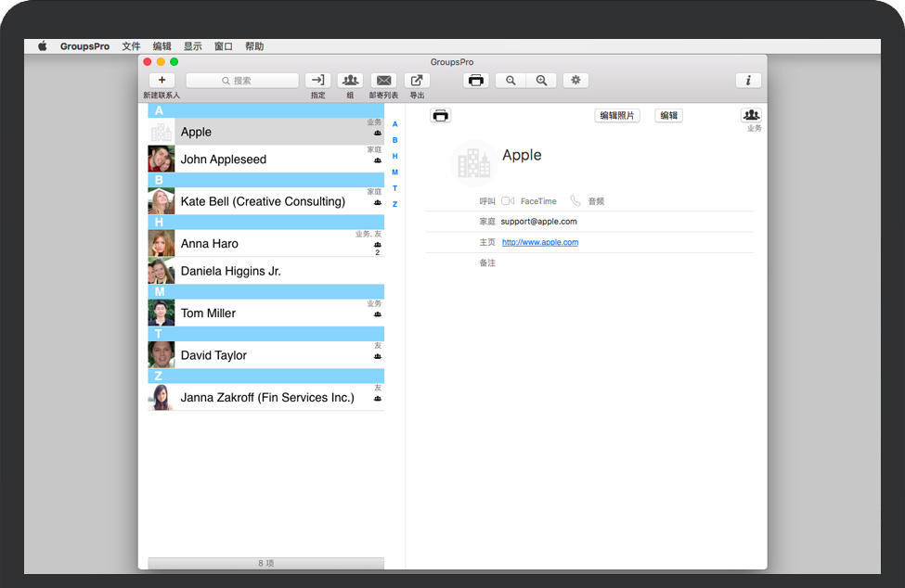Image resolution: width=905 pixels, height=588 pixels.
Task: Open the 文件 menu
Action: pyautogui.click(x=131, y=46)
